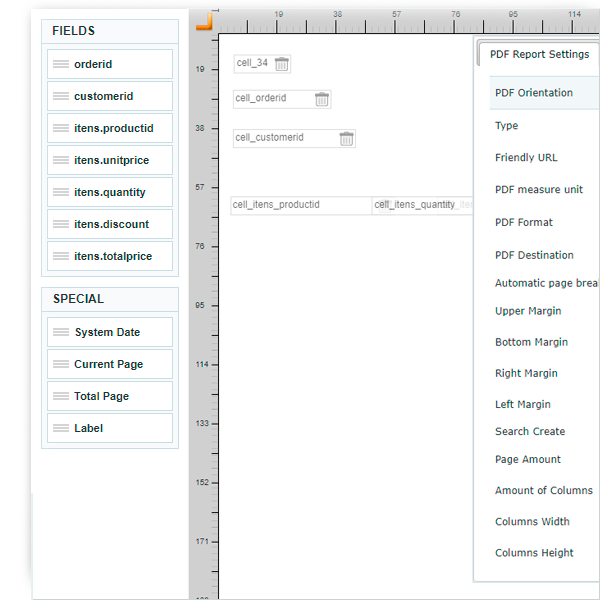Open the PDF Report Settings tab
This screenshot has width=600, height=600.
pos(539,54)
